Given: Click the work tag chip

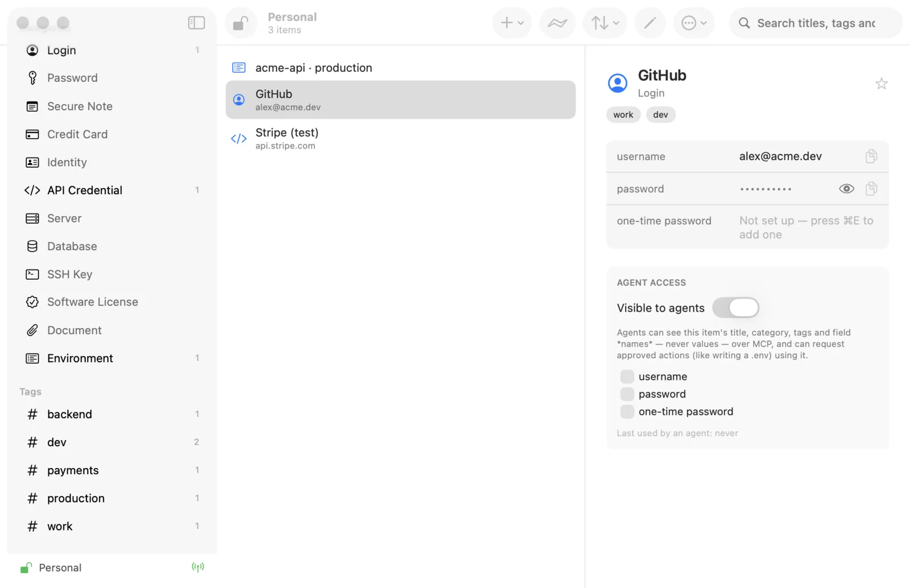Looking at the screenshot, I should [623, 114].
